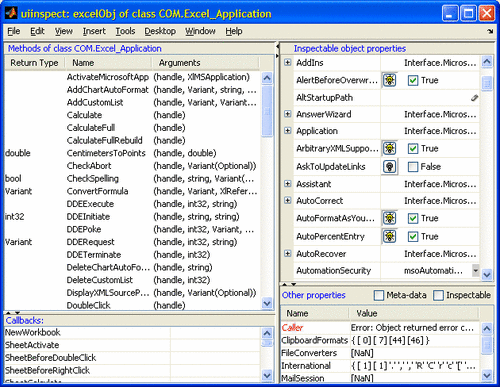The height and width of the screenshot is (387, 500).
Task: Select the SheetActivate callback
Action: (x=132, y=345)
